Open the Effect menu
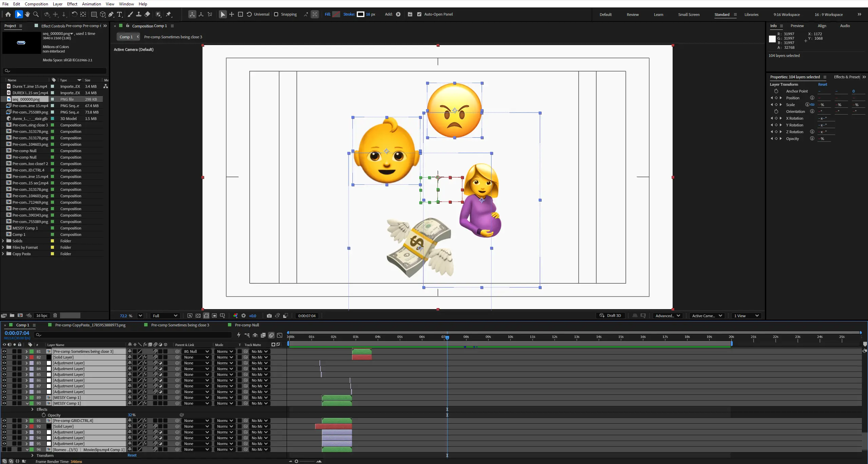Screen dimensions: 868x464 click(x=72, y=4)
